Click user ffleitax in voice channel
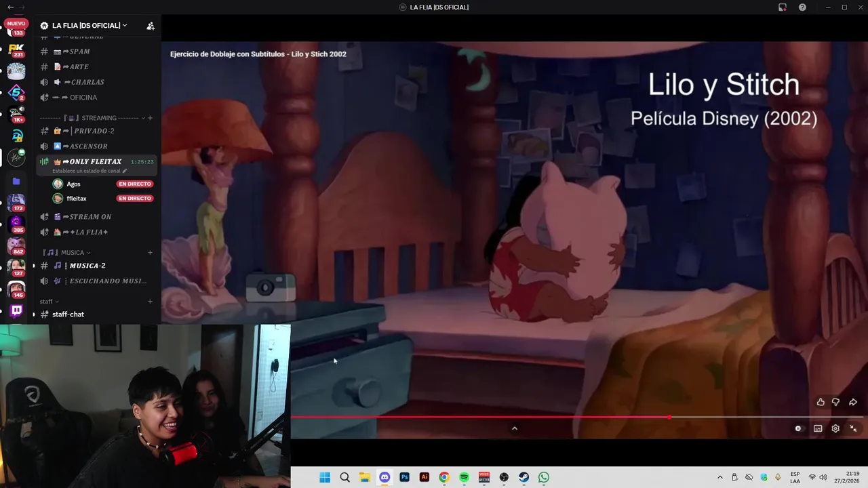The image size is (868, 488). pos(76,199)
